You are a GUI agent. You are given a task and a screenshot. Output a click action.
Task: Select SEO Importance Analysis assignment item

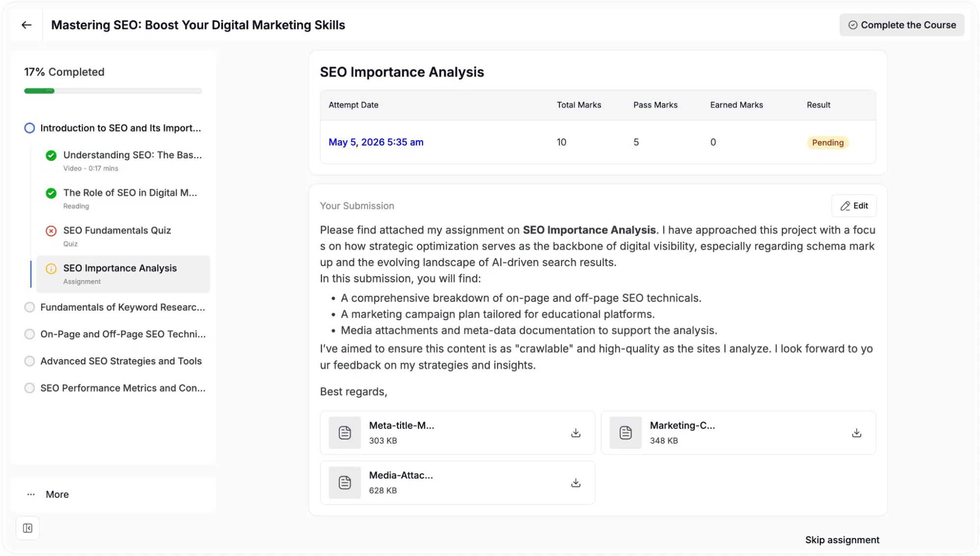(x=124, y=274)
